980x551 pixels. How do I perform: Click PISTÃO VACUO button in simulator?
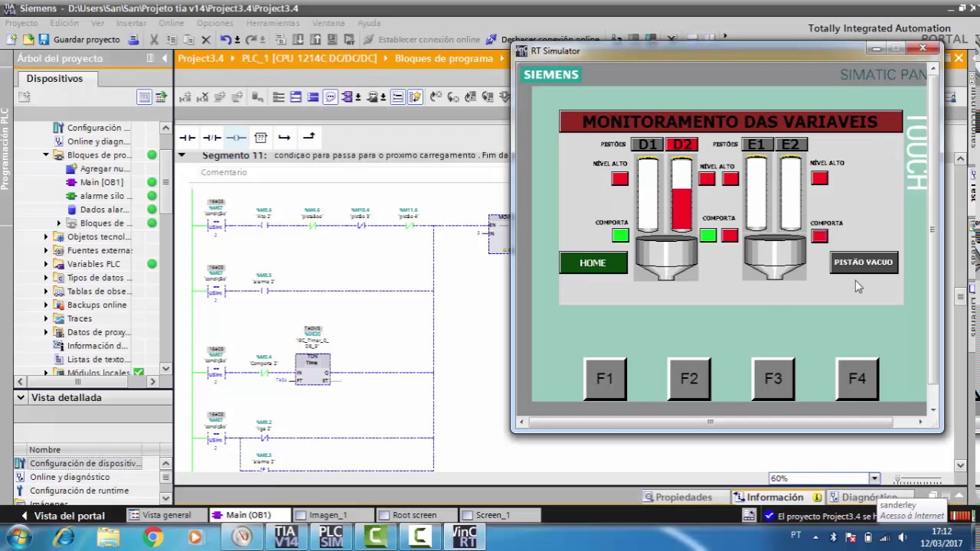[863, 262]
